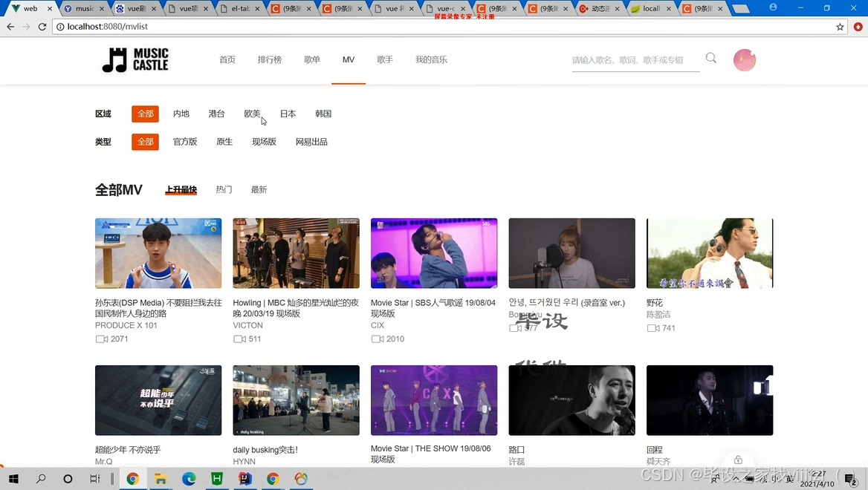868x490 pixels.
Task: Open the 歌手 page
Action: coord(385,59)
